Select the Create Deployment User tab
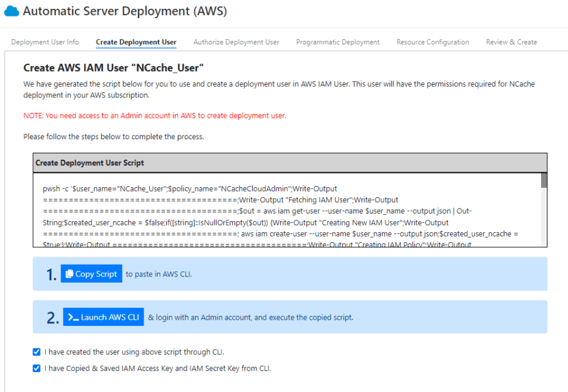This screenshot has width=568, height=392. pyautogui.click(x=136, y=42)
